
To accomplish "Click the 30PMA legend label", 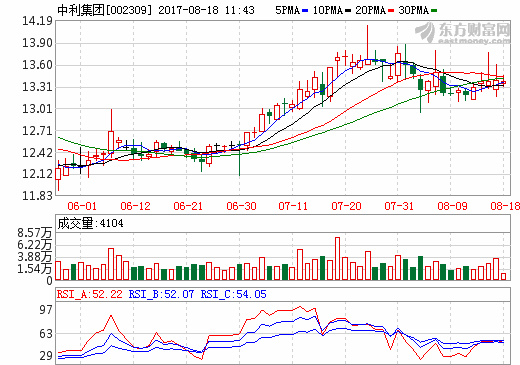I will 413,10.
